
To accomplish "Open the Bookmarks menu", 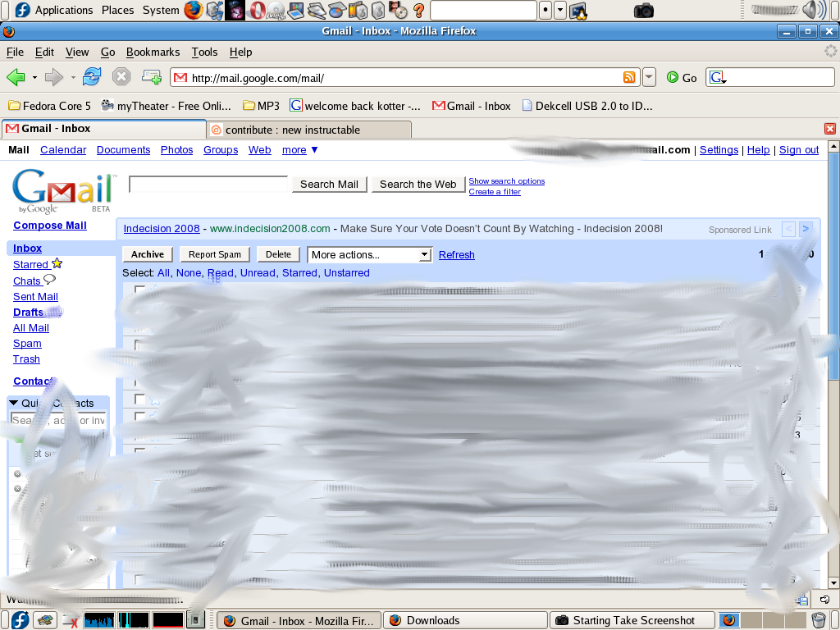I will 153,52.
